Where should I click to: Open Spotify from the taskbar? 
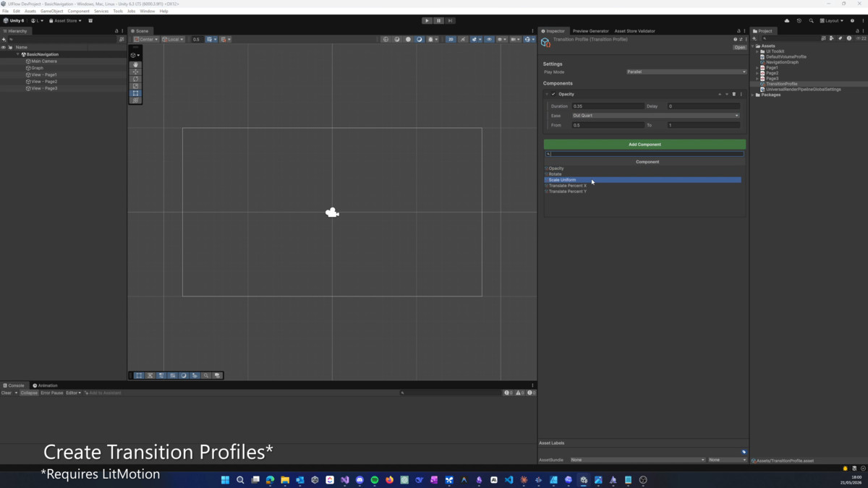(x=375, y=480)
